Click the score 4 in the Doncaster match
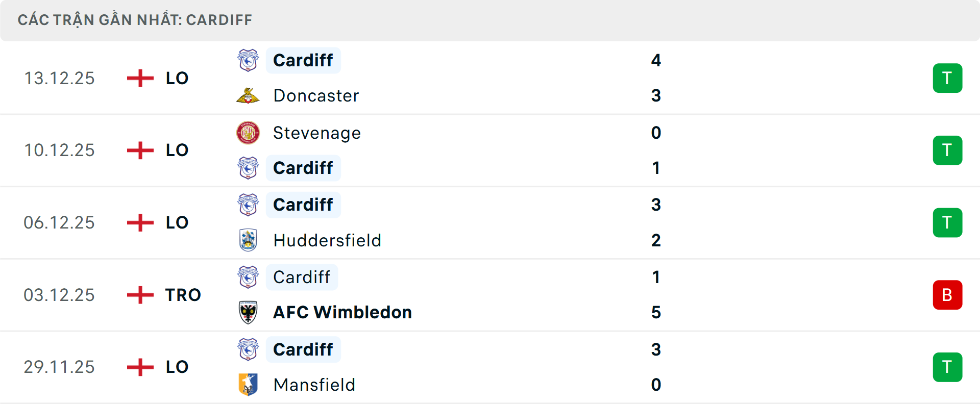 [656, 60]
